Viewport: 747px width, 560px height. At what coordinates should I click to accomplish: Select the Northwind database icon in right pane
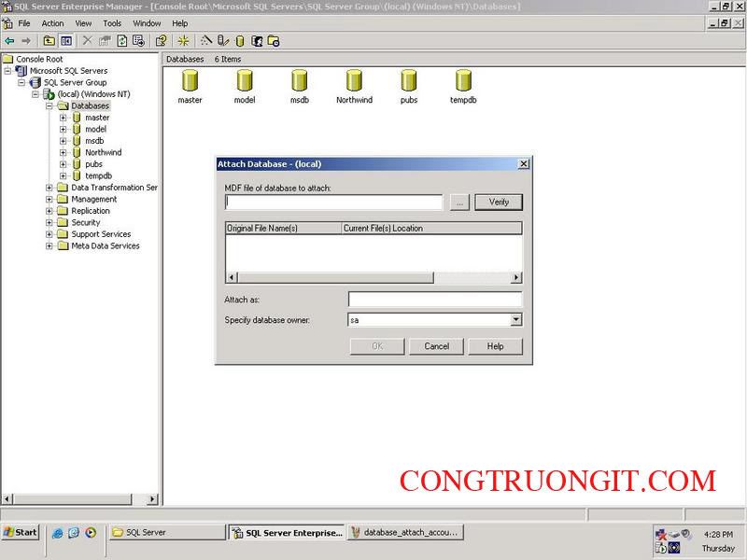(x=354, y=80)
